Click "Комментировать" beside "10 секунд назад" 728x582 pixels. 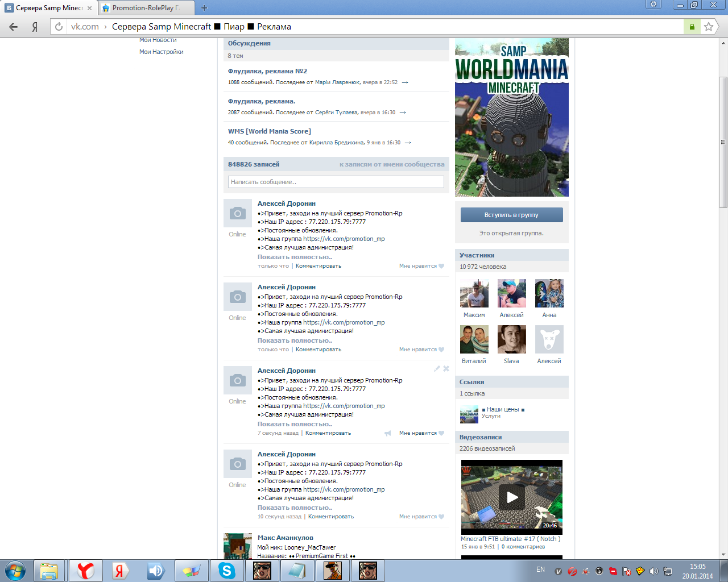(x=331, y=517)
